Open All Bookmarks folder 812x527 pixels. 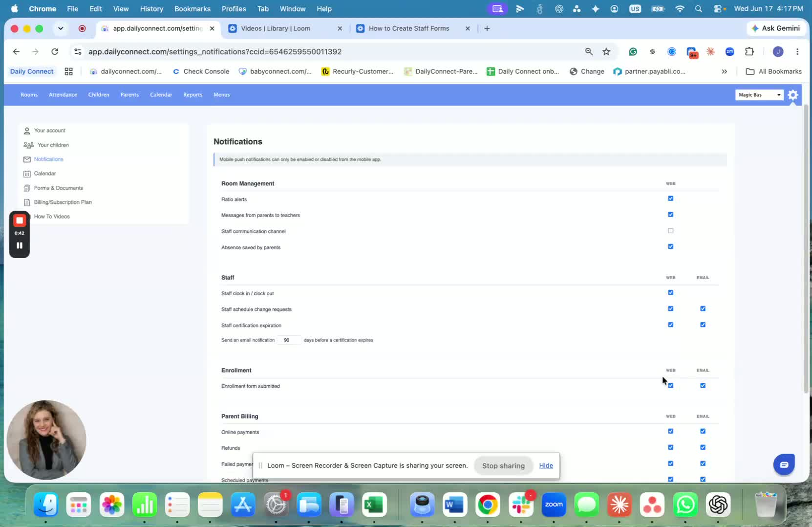[x=774, y=71]
